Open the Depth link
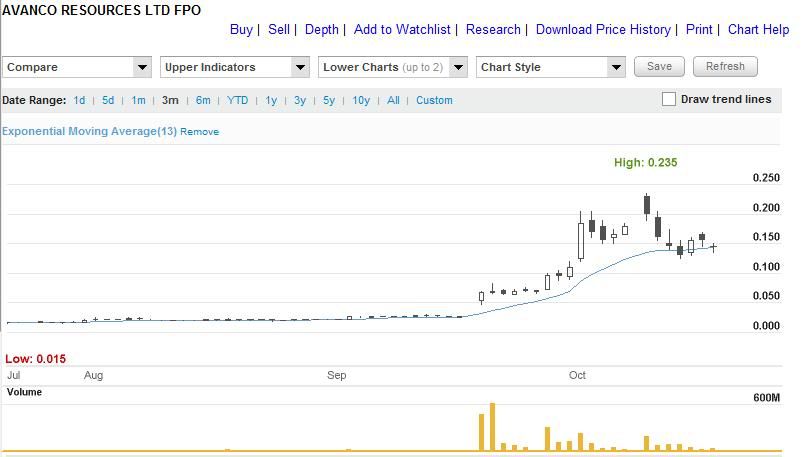This screenshot has width=808, height=457. [x=322, y=30]
